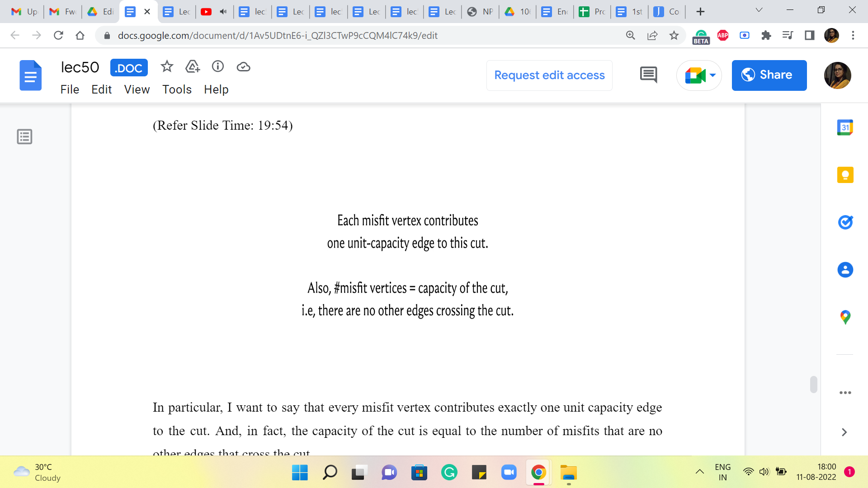This screenshot has width=868, height=488.
Task: Open Google Keep in the side panel
Action: click(845, 175)
